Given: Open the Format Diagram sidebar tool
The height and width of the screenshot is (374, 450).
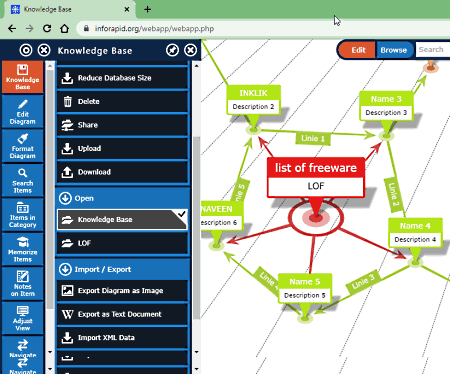Looking at the screenshot, I should click(23, 146).
